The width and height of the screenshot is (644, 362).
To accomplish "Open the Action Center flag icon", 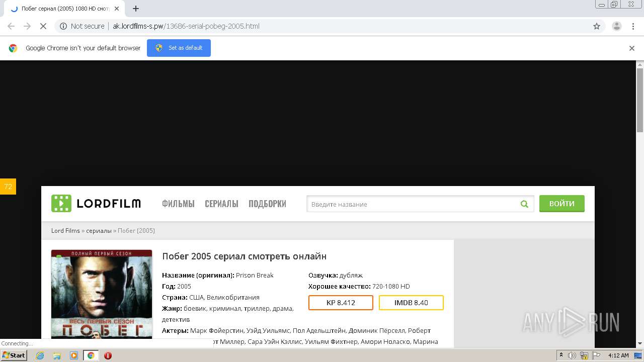I will click(596, 355).
